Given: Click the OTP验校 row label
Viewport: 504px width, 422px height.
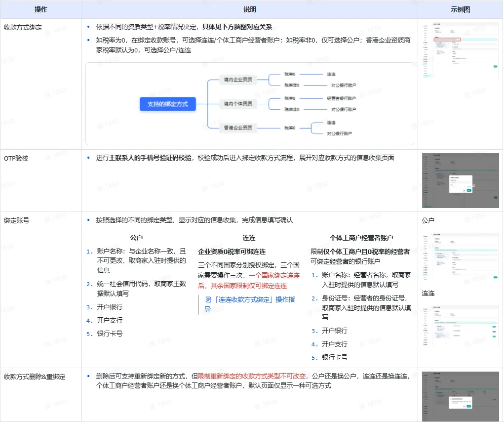Looking at the screenshot, I should [16, 158].
